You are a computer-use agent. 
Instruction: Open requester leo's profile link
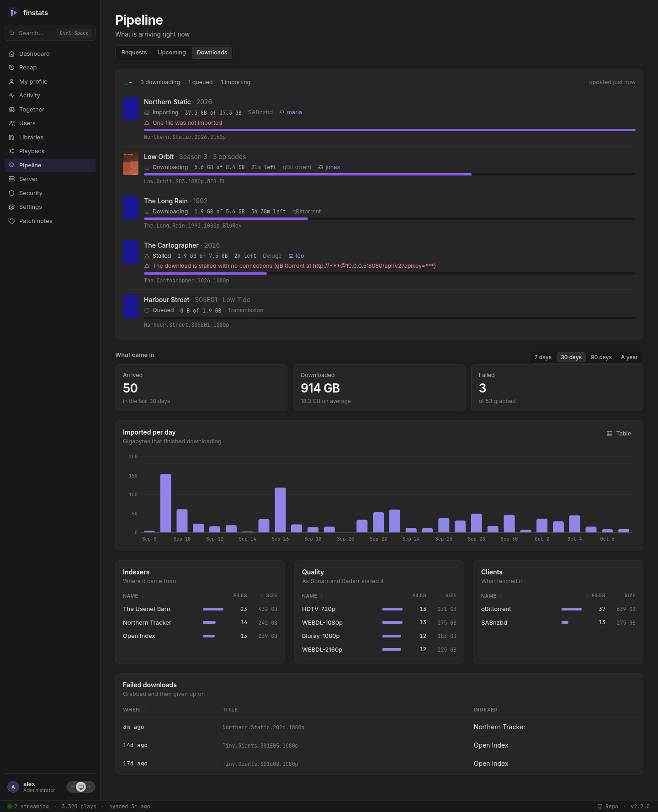(x=296, y=256)
